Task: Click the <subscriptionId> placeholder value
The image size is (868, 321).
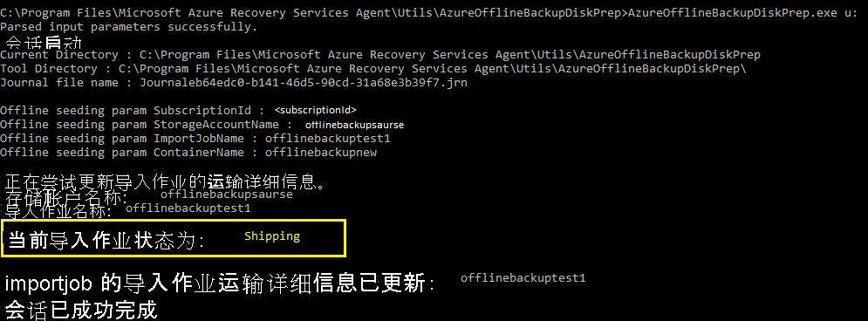Action: tap(316, 110)
